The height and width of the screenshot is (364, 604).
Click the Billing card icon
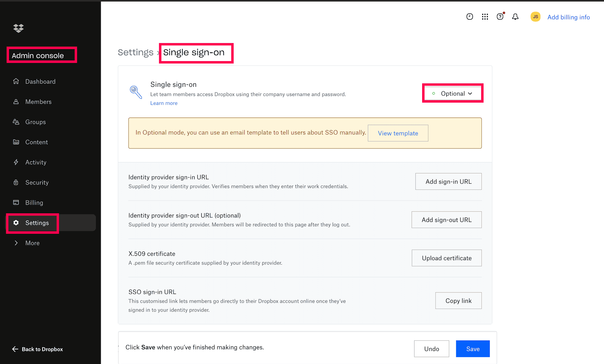point(16,202)
